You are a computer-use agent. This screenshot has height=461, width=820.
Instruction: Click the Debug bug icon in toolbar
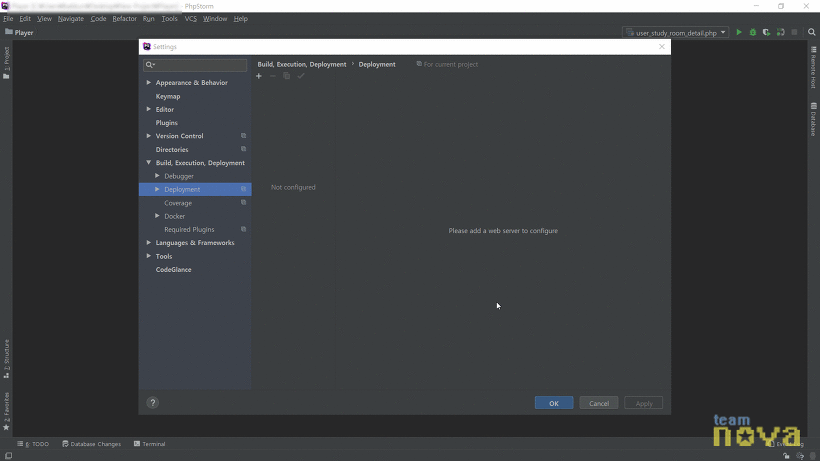tap(753, 32)
